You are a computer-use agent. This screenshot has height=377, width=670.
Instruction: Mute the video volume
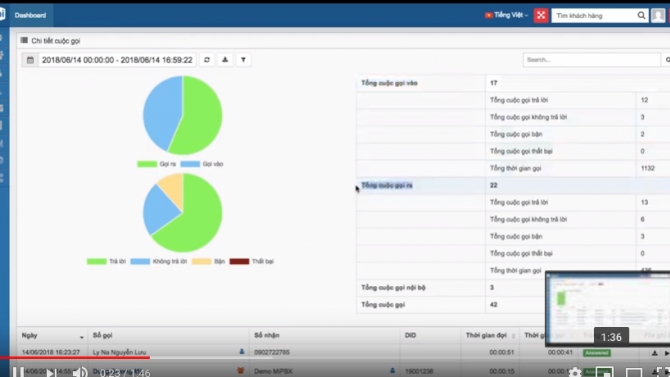pyautogui.click(x=79, y=372)
